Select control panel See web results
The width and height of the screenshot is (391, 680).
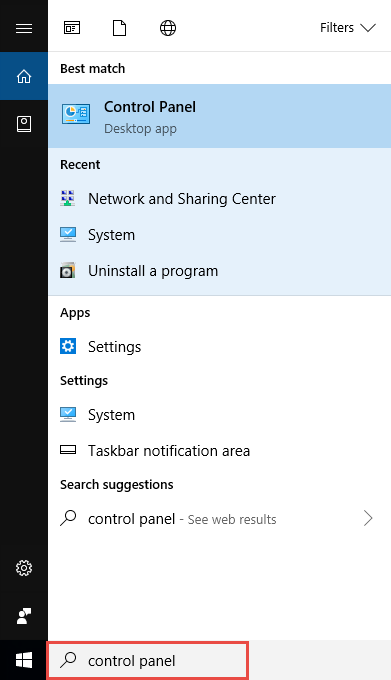219,518
